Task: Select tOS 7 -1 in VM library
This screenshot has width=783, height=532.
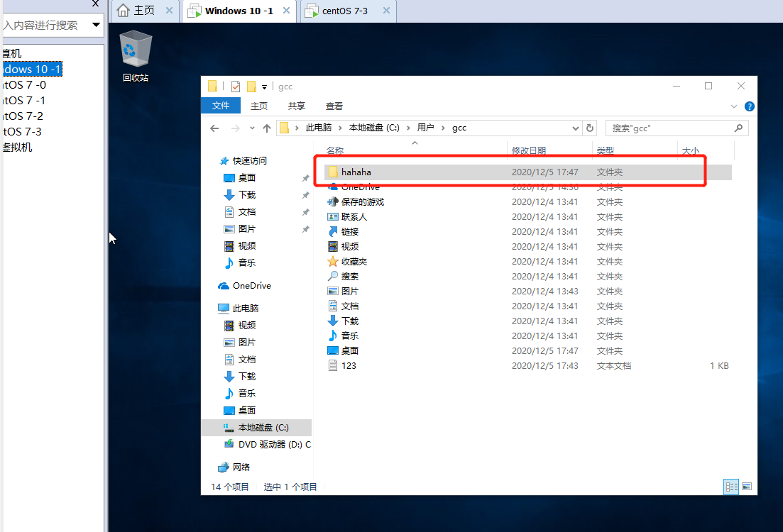Action: 24,100
